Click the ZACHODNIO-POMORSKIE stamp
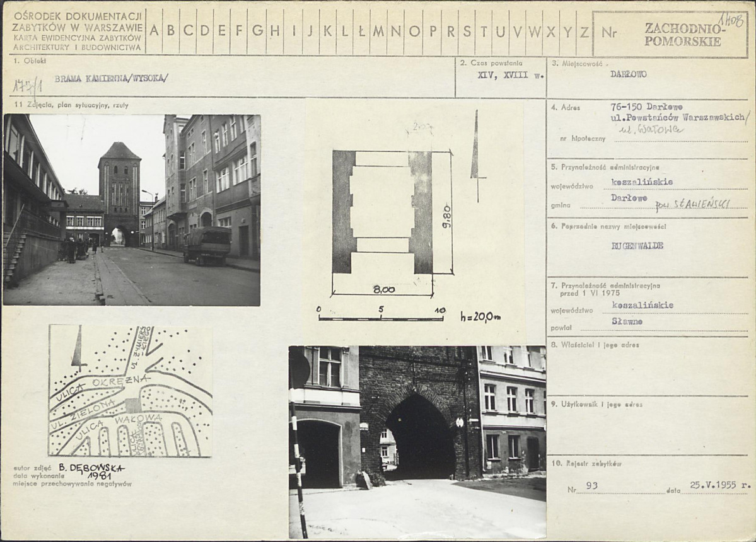The image size is (756, 542). coord(683,35)
